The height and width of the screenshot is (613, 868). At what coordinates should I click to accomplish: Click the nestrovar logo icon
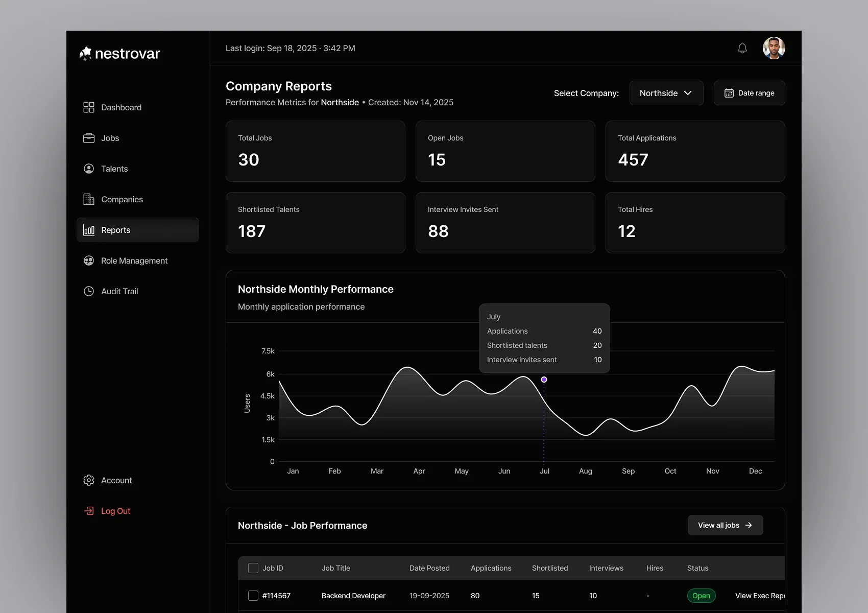86,54
